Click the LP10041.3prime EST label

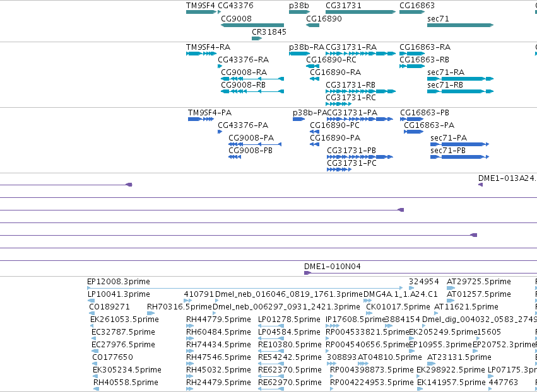119,294
